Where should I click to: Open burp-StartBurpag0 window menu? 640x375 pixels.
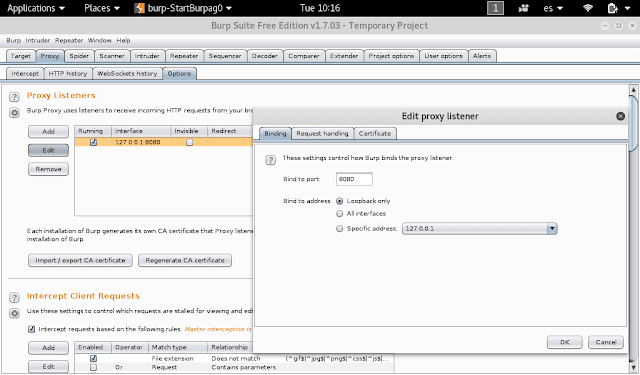pyautogui.click(x=183, y=8)
